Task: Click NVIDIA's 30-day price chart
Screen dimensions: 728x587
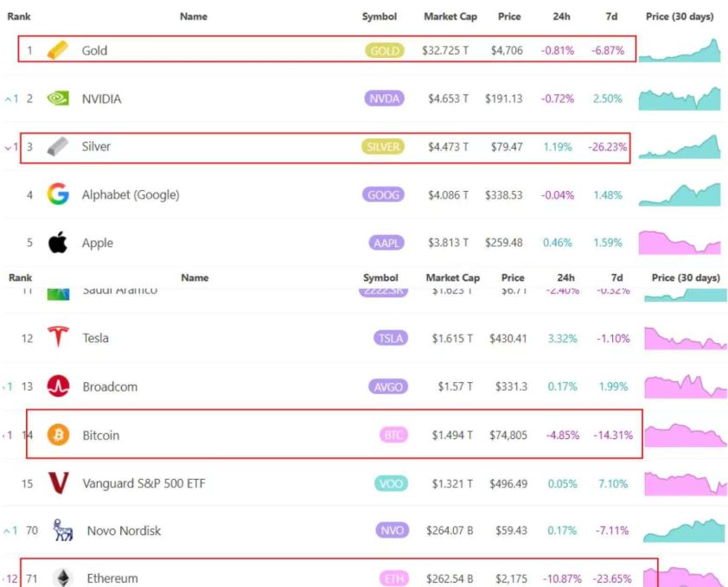Action: (x=680, y=99)
